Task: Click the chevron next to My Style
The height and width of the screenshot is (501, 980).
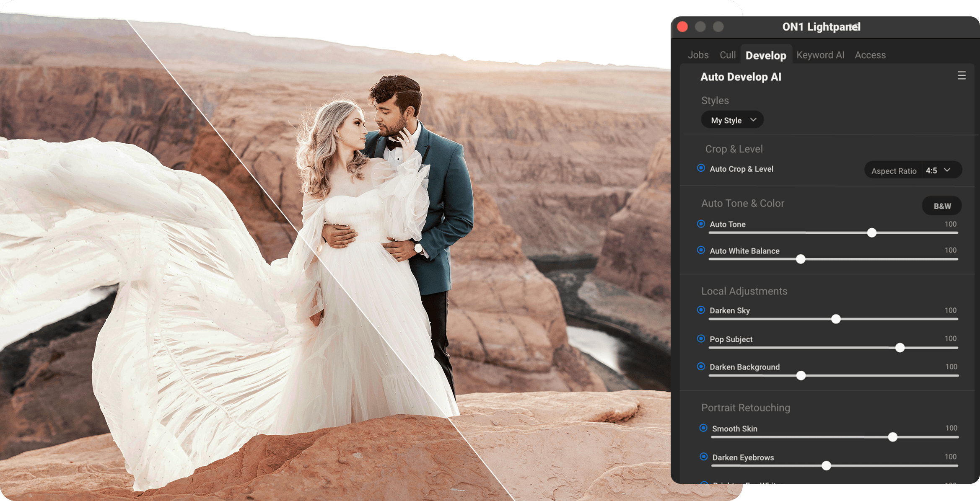Action: [x=753, y=120]
